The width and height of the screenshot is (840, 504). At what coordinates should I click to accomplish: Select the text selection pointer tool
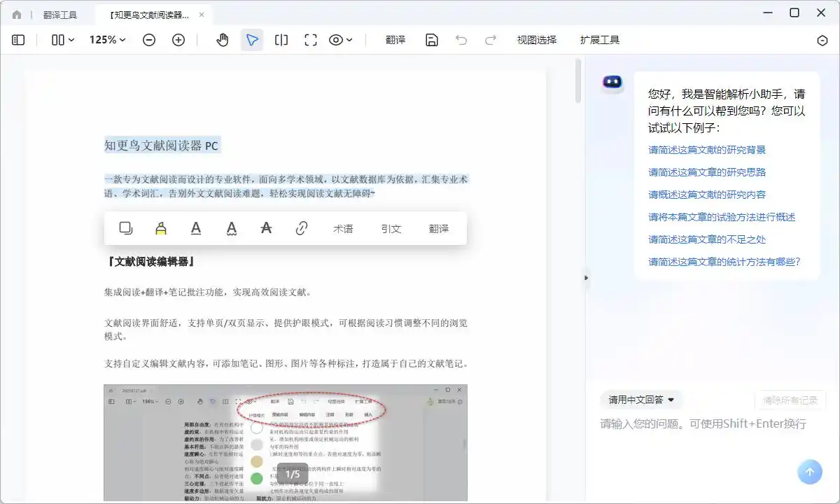[x=252, y=40]
